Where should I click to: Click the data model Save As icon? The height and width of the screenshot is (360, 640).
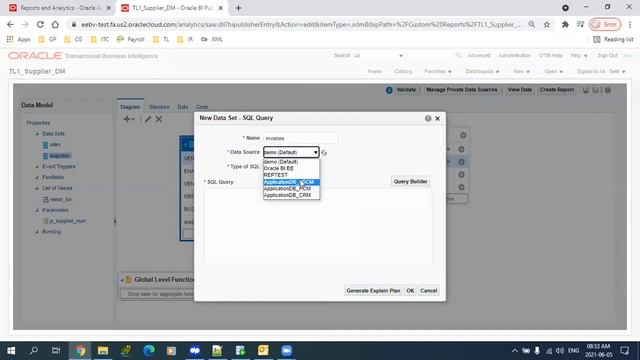[596, 90]
